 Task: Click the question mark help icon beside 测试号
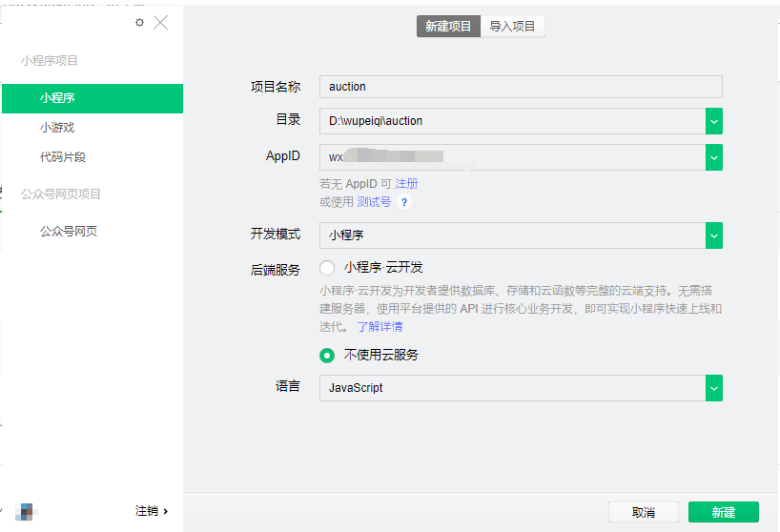coord(404,202)
